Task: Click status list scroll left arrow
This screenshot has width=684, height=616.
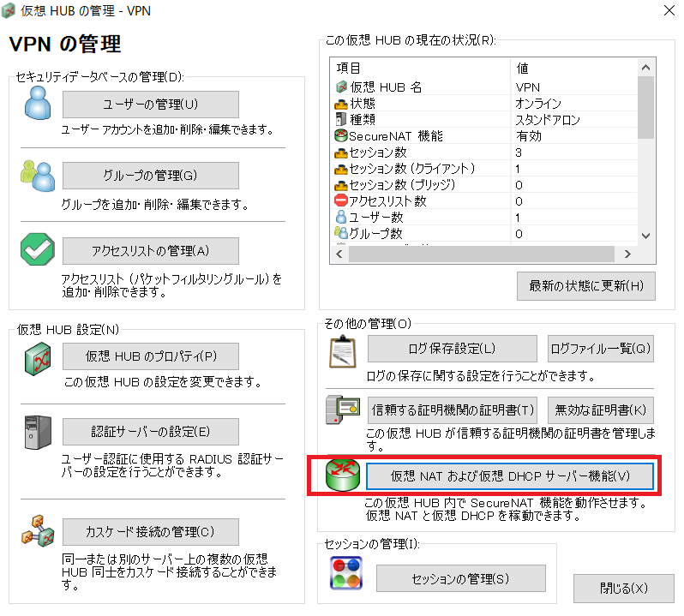Action: click(x=339, y=254)
